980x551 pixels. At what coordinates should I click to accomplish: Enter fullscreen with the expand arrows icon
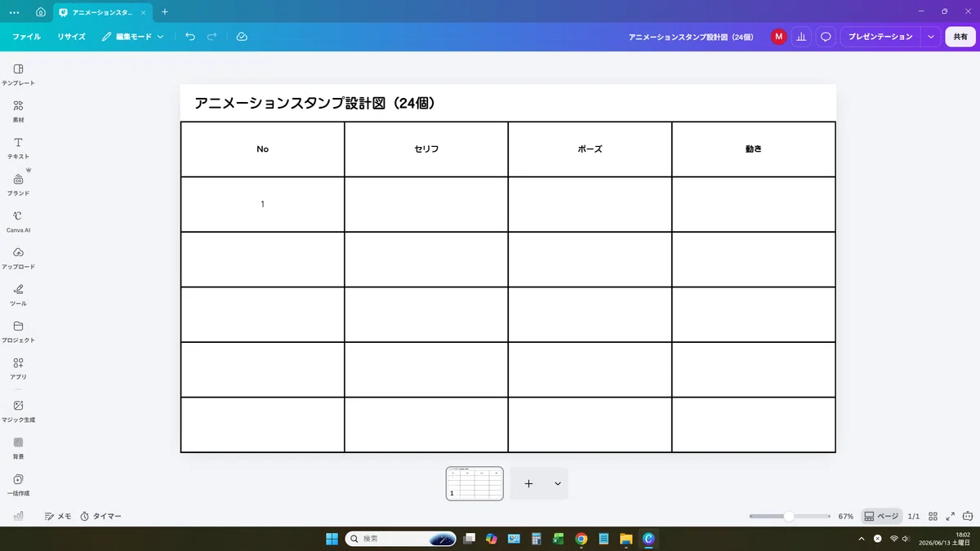pos(950,516)
